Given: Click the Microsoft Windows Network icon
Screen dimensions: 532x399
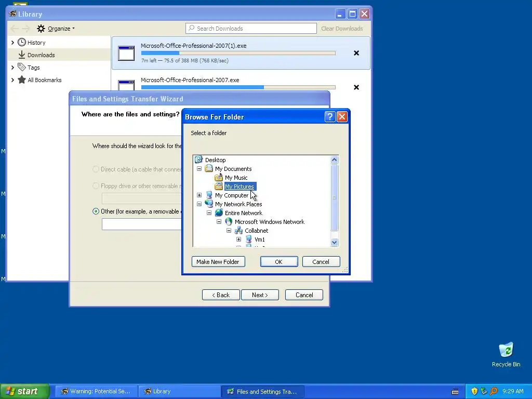Looking at the screenshot, I should tap(229, 221).
